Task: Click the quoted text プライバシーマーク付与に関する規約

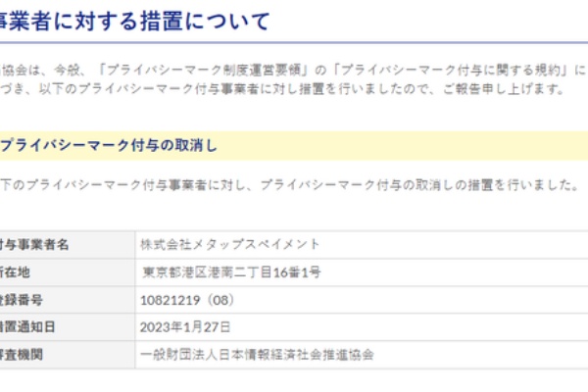Action: coord(463,71)
